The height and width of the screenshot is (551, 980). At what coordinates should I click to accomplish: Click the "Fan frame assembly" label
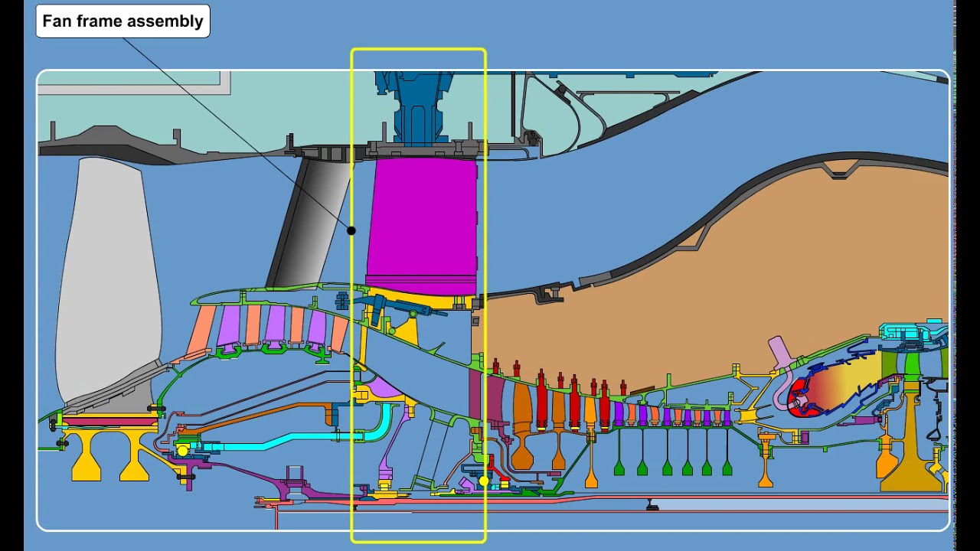[x=122, y=21]
